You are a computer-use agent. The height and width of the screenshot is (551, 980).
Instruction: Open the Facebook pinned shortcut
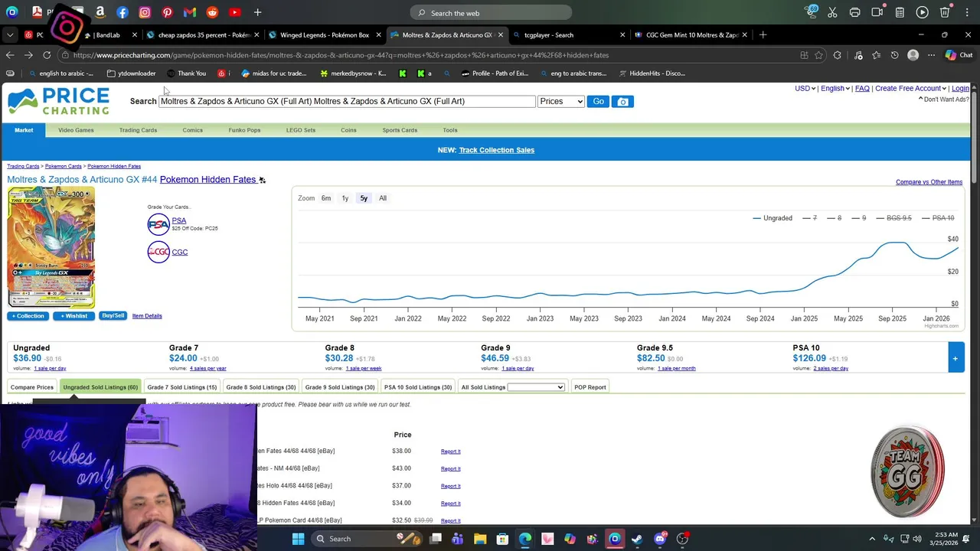tap(122, 12)
